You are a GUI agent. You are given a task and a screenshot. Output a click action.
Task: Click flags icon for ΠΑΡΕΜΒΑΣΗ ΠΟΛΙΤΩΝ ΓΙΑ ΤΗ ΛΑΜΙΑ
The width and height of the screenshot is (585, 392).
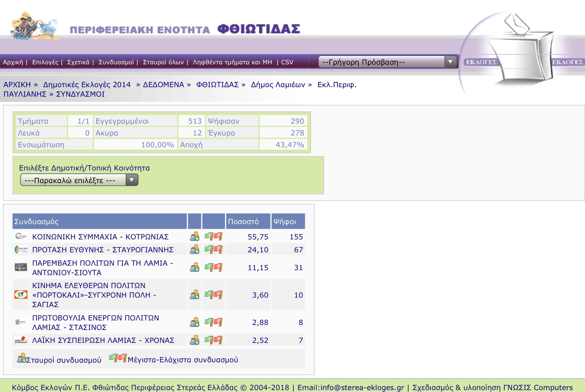click(x=213, y=267)
